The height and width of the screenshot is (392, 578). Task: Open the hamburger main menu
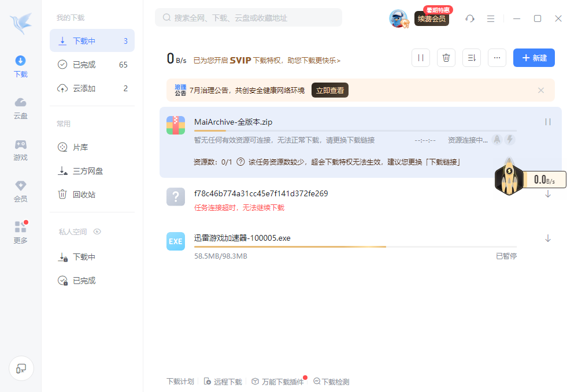tap(491, 18)
